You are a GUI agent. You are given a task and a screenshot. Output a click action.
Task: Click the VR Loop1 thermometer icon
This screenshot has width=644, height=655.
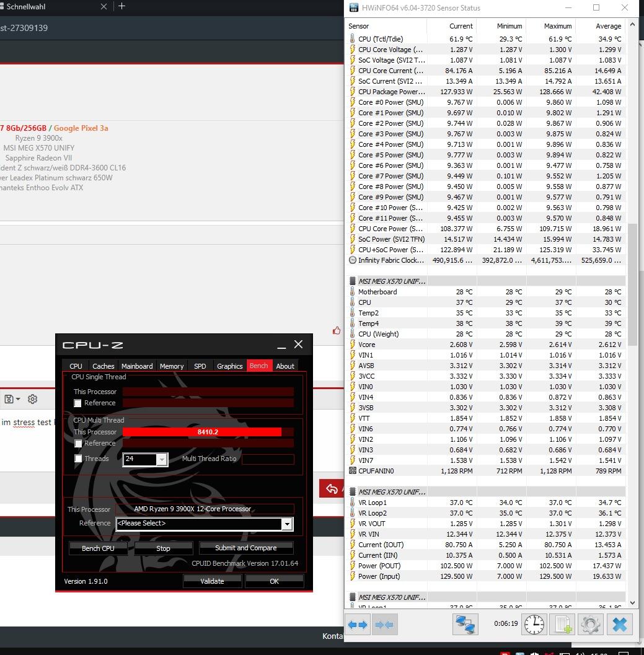click(352, 502)
